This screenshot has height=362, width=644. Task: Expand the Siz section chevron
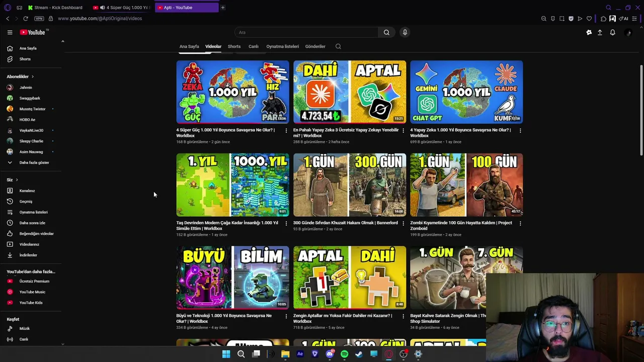[17, 180]
